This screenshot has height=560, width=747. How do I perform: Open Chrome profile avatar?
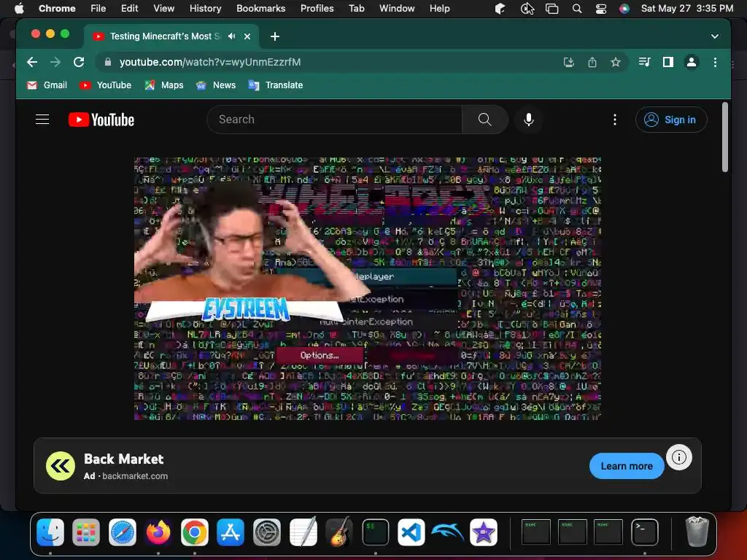(692, 62)
